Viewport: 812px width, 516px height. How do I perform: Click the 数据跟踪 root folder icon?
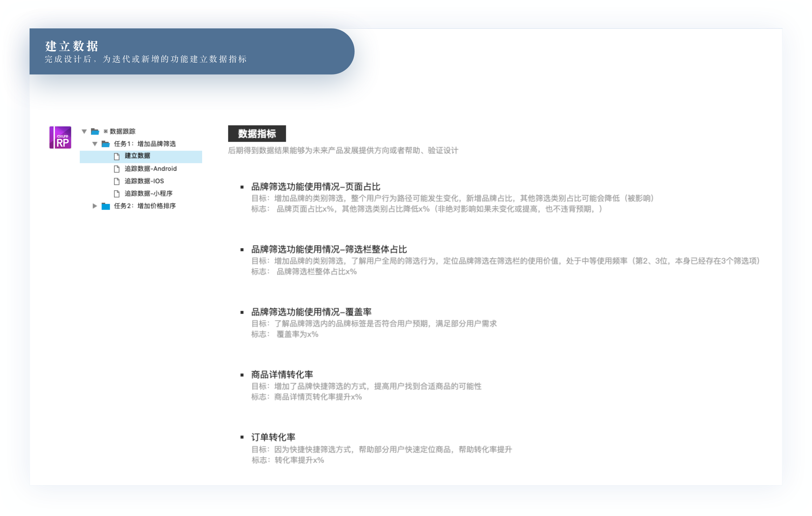[95, 132]
